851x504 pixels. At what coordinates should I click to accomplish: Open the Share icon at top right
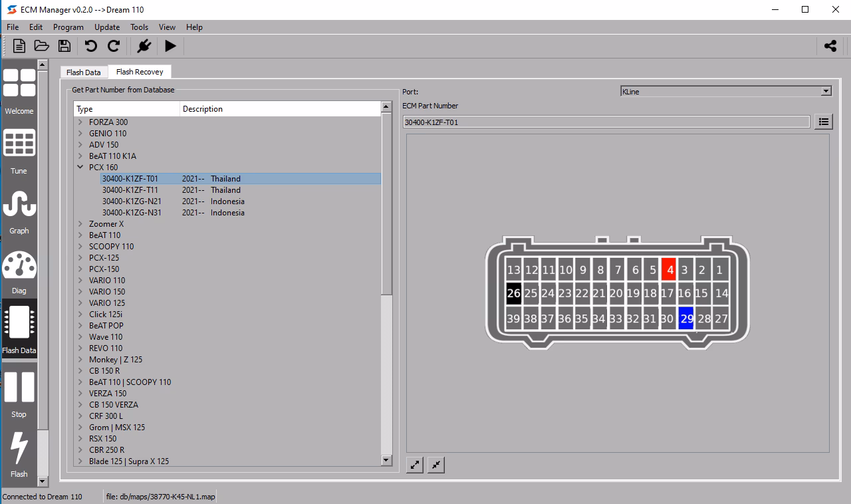tap(829, 46)
